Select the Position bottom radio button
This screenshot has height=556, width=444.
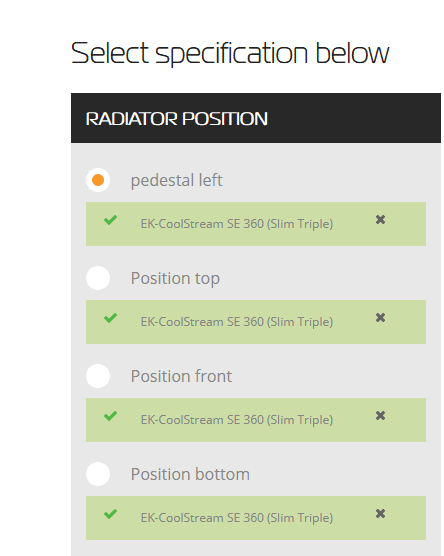[98, 474]
